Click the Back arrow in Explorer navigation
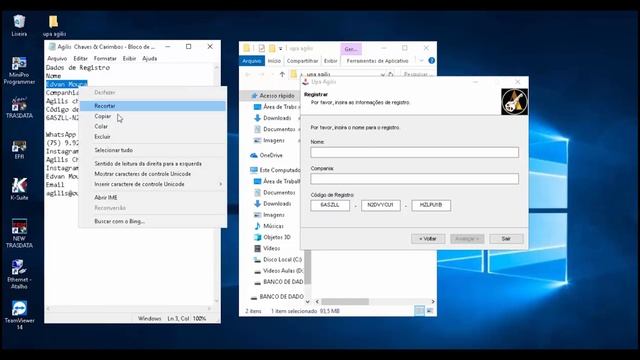Image resolution: width=640 pixels, height=360 pixels. [x=248, y=74]
